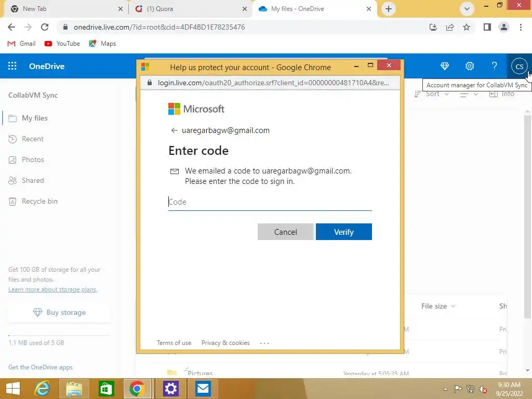Click the Buy storage button
Image resolution: width=532 pixels, height=399 pixels.
click(x=59, y=312)
